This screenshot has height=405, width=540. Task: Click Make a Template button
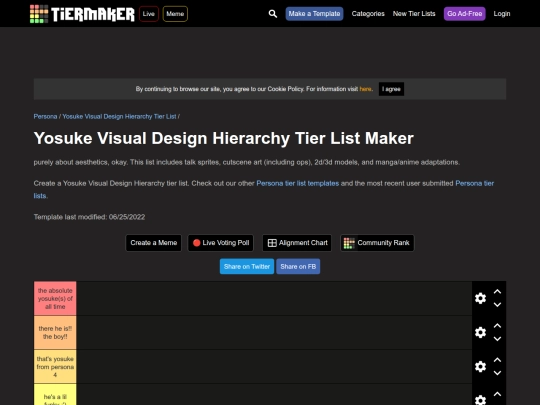click(x=314, y=14)
